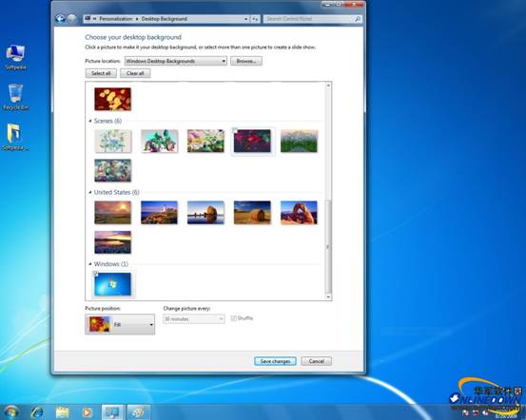Select the teal and purple Scenes wallpaper

[160, 142]
